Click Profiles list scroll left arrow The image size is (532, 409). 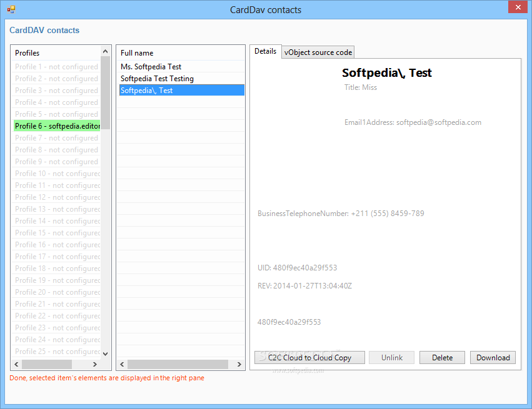[x=16, y=364]
